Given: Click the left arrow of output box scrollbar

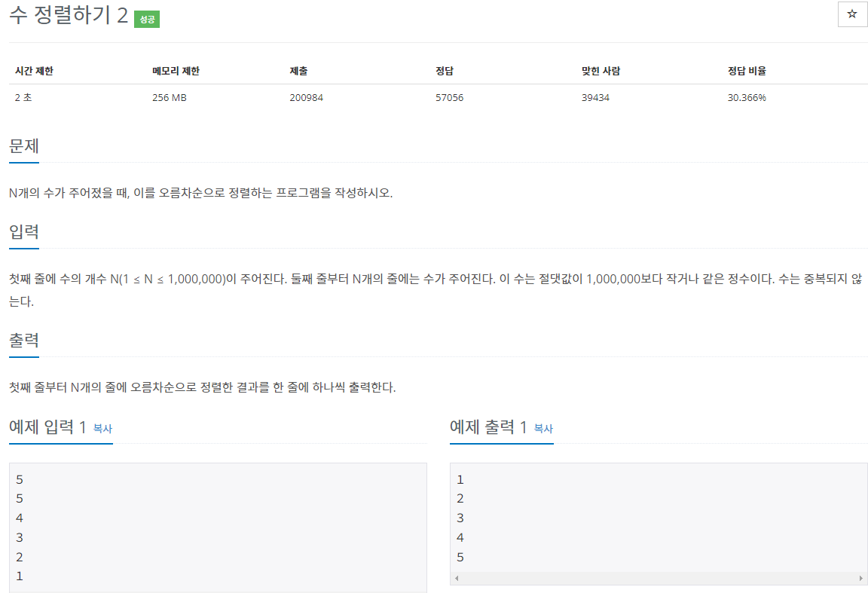Looking at the screenshot, I should (457, 578).
